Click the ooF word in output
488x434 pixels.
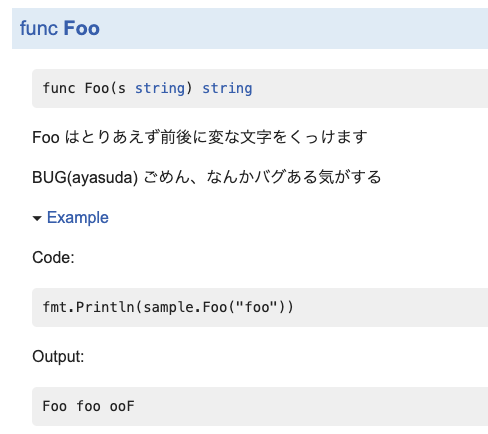[122, 406]
